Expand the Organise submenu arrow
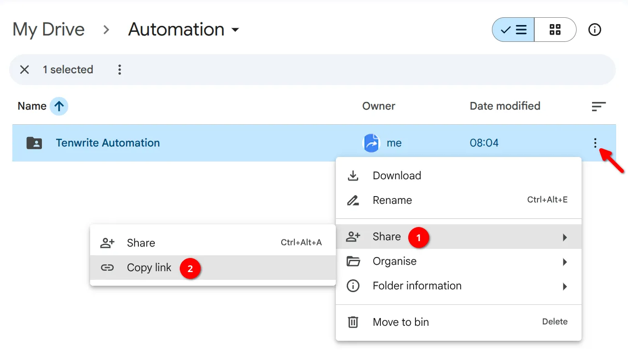Screen dimensions: 628x364 (x=565, y=262)
